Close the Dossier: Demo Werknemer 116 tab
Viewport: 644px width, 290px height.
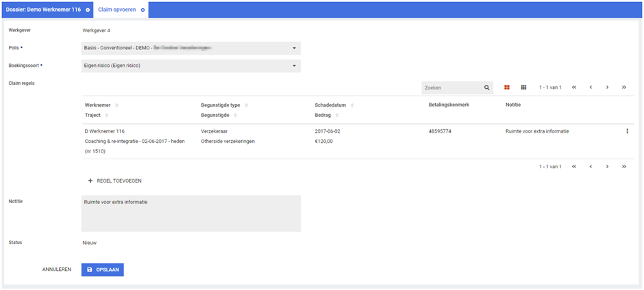pyautogui.click(x=88, y=10)
